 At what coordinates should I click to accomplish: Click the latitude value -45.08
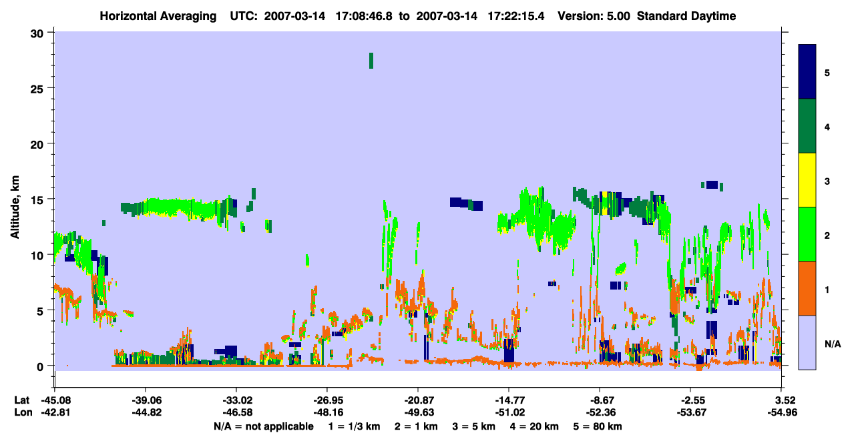(x=55, y=400)
